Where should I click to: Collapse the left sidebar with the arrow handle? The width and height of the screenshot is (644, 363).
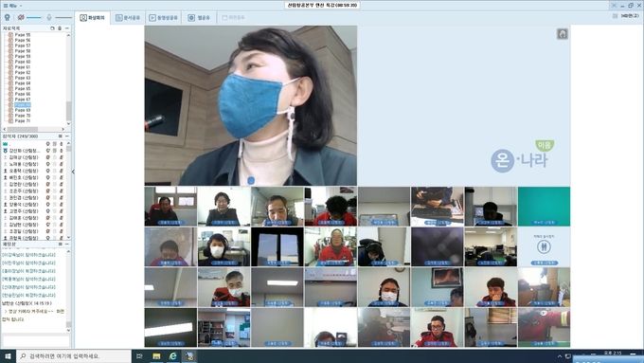pyautogui.click(x=73, y=172)
